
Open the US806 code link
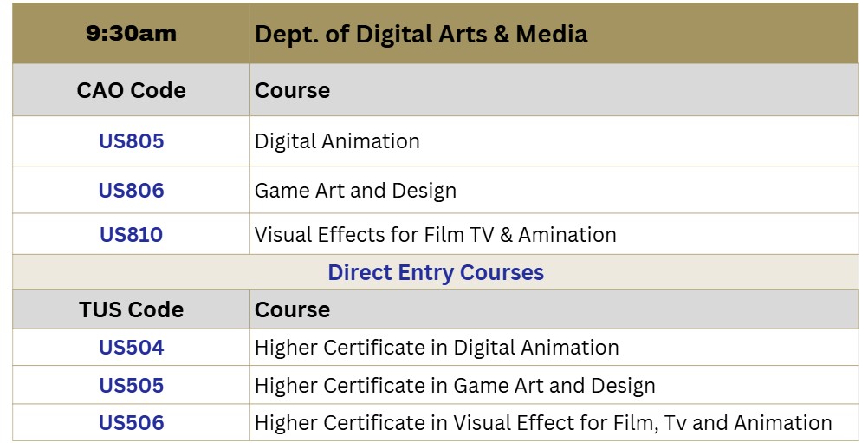tap(131, 191)
